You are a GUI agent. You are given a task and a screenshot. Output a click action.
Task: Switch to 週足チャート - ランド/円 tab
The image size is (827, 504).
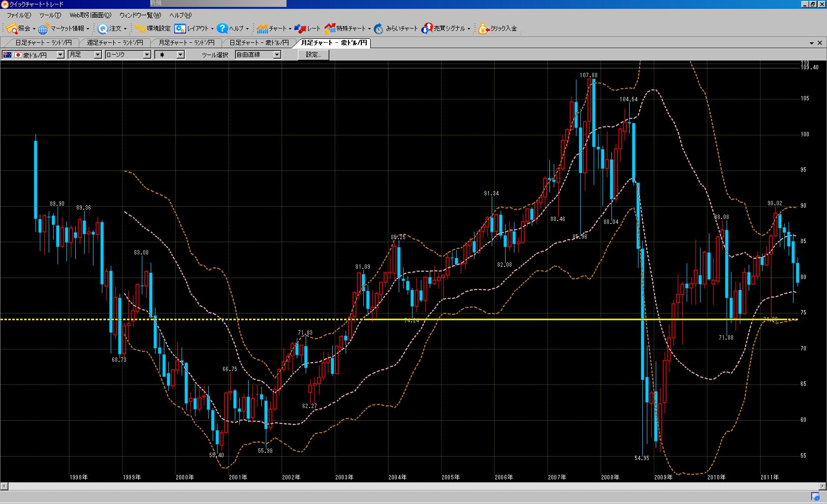tap(115, 43)
